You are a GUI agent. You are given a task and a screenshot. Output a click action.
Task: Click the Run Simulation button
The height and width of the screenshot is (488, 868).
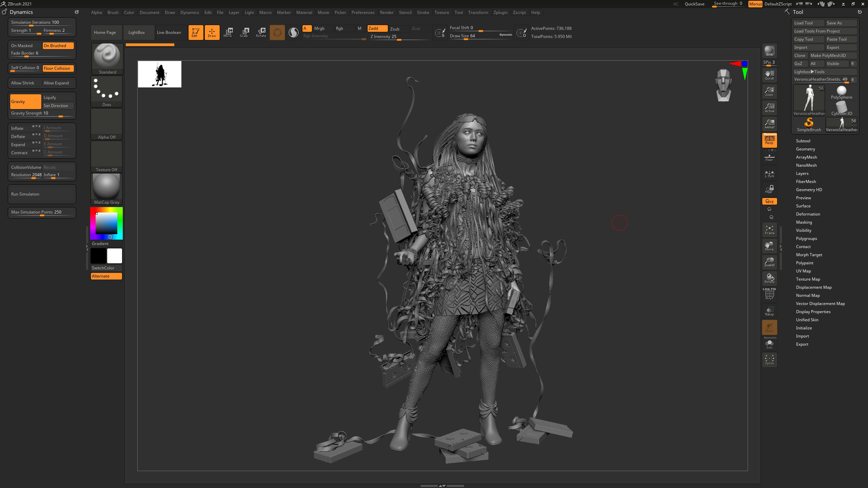(x=42, y=194)
